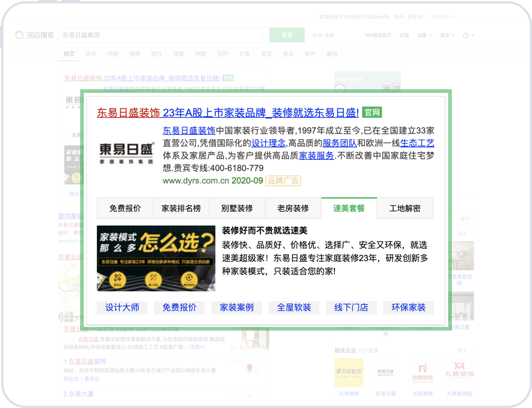Screen dimensions: 532x408
Task: Click the 尚层装饰 company logo
Action: coord(422,373)
